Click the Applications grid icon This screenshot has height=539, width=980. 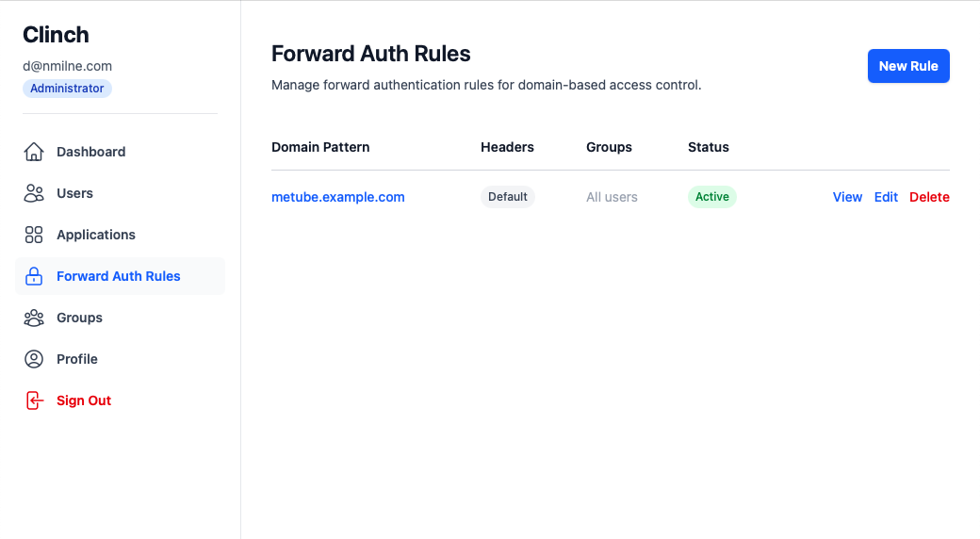point(34,235)
